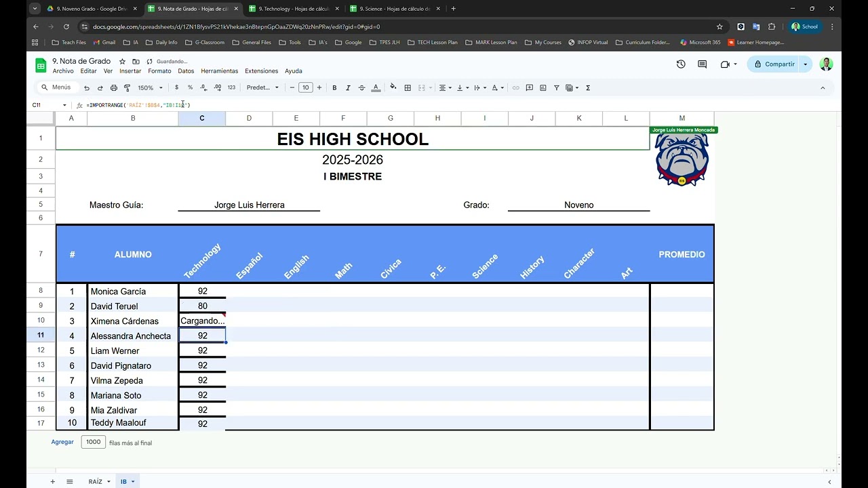Click the 1000 rows input field

[x=94, y=442]
